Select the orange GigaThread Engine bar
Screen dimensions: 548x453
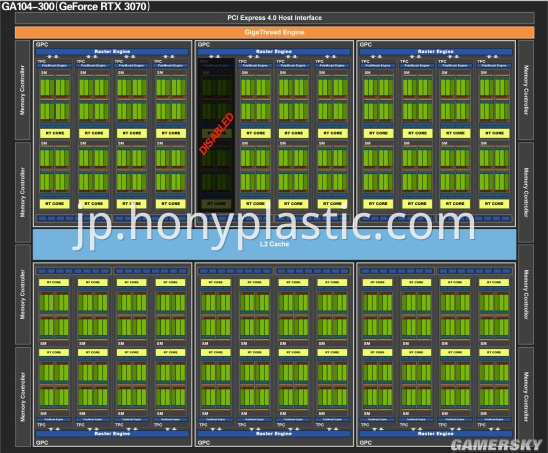[274, 32]
